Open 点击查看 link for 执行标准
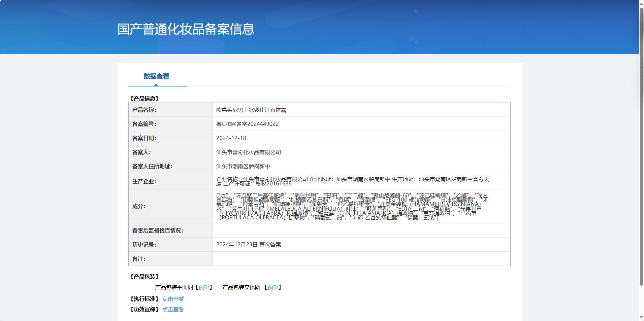 coord(173,299)
